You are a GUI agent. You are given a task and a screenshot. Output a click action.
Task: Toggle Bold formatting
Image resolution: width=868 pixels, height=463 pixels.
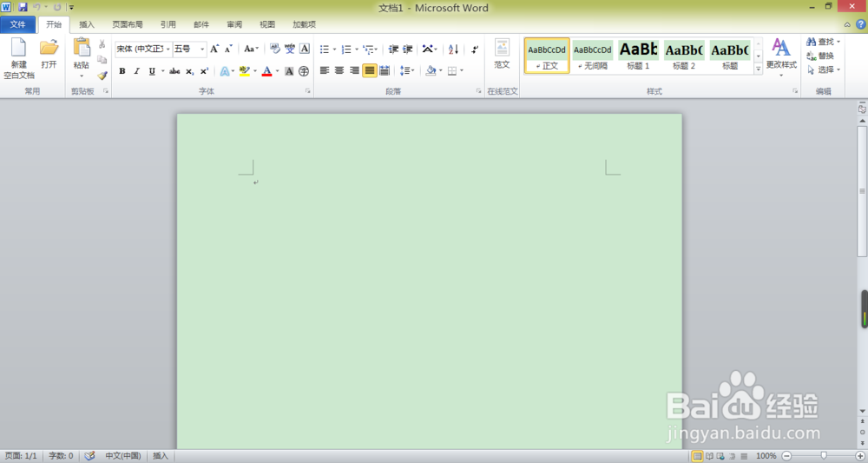122,71
